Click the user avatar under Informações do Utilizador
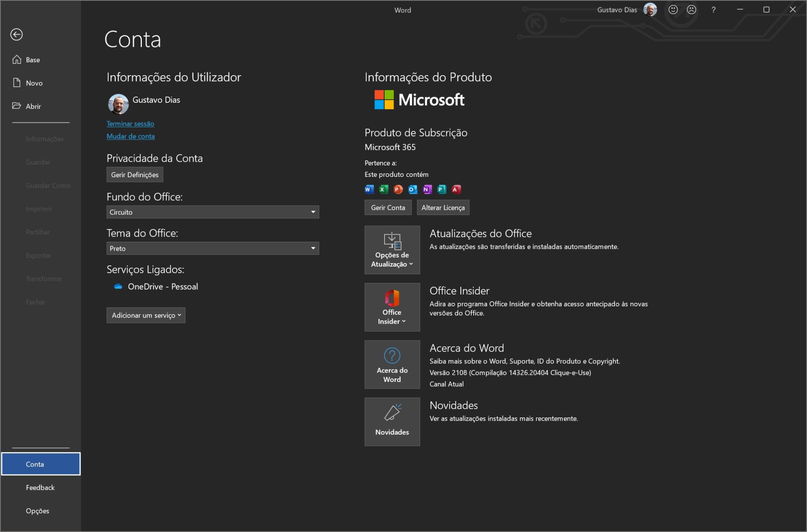 point(118,104)
